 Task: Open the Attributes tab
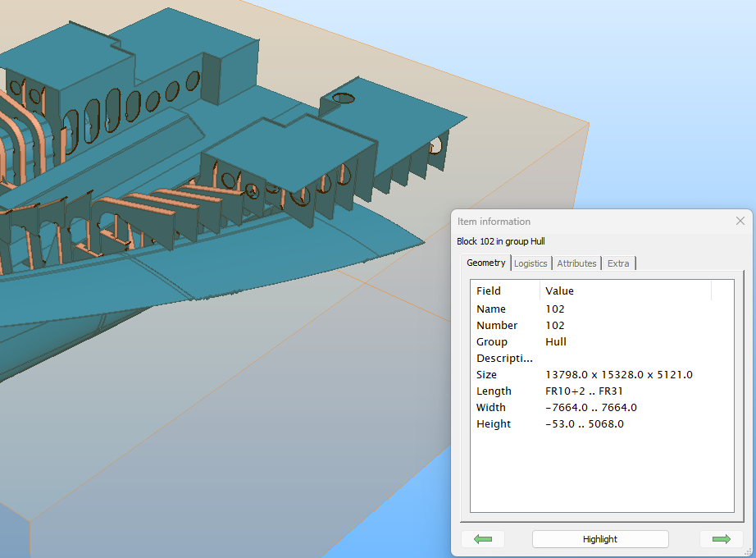coord(576,263)
